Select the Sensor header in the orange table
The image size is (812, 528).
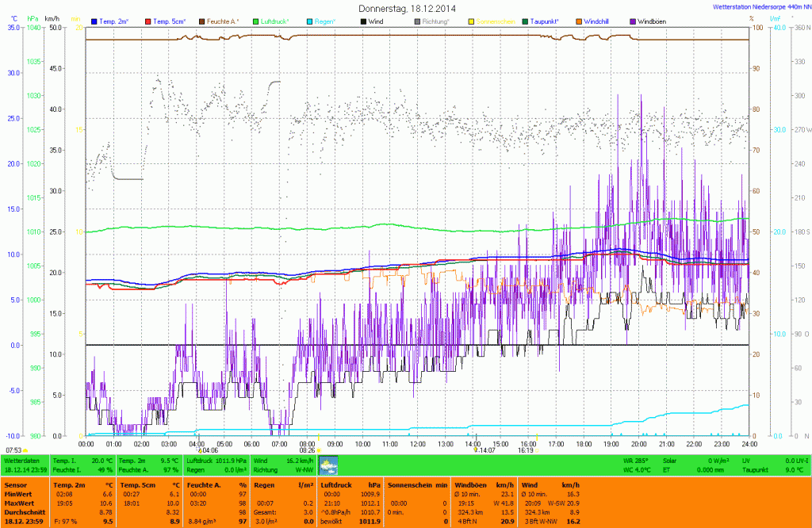tap(15, 484)
